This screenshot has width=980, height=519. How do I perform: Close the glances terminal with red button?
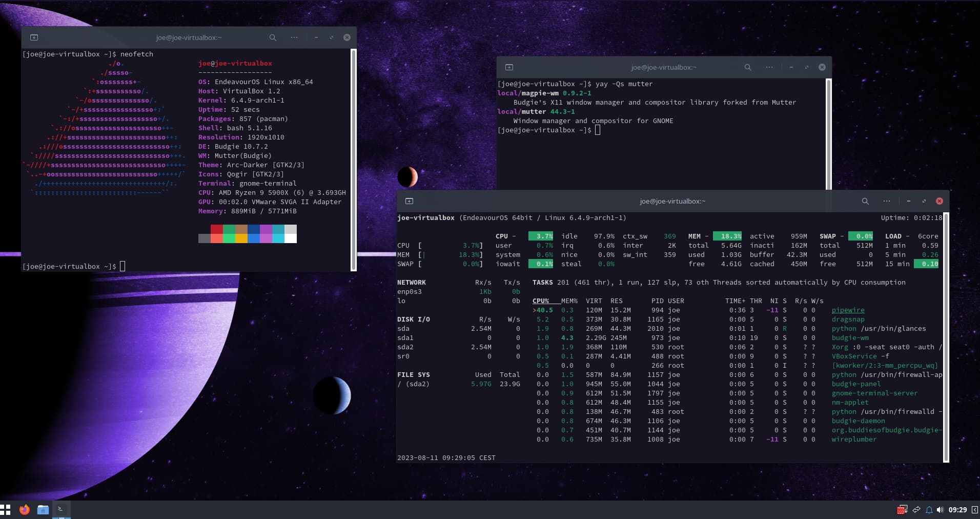click(940, 201)
